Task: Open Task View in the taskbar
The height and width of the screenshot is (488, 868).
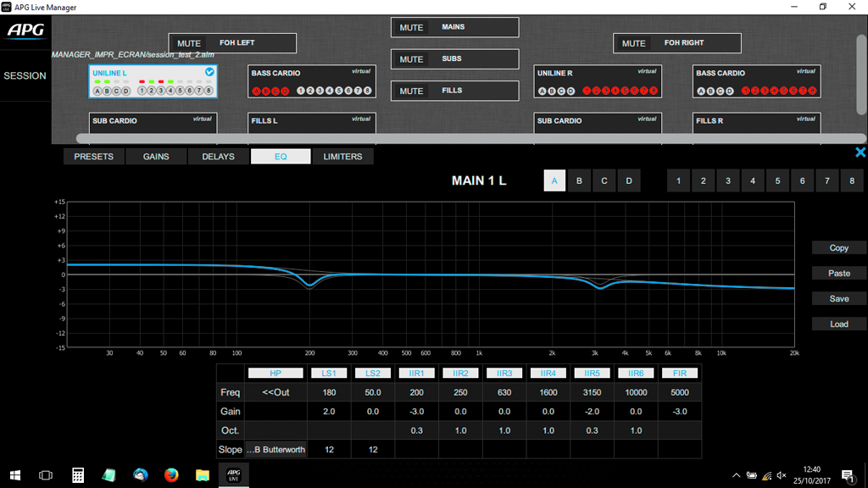Action: (46, 475)
